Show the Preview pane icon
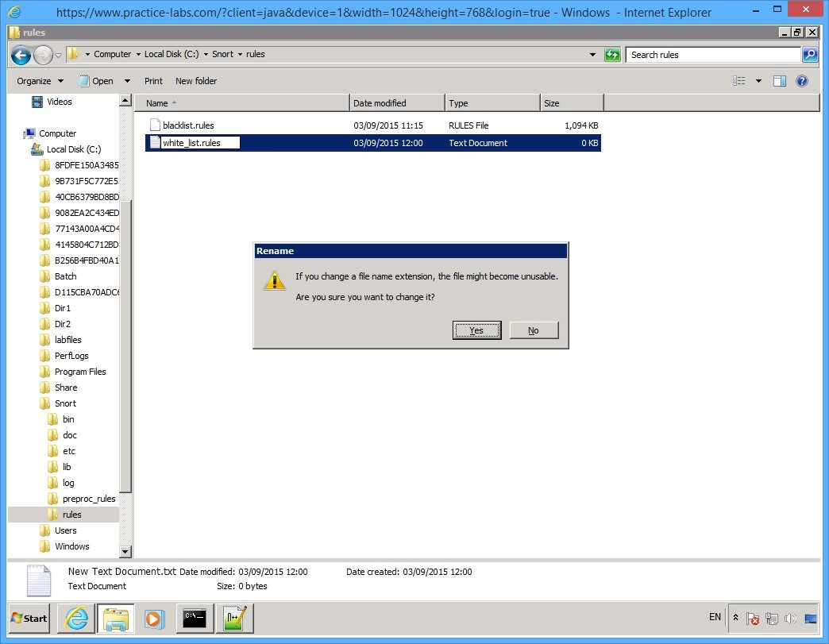Screen dimensions: 829x644 click(x=779, y=80)
